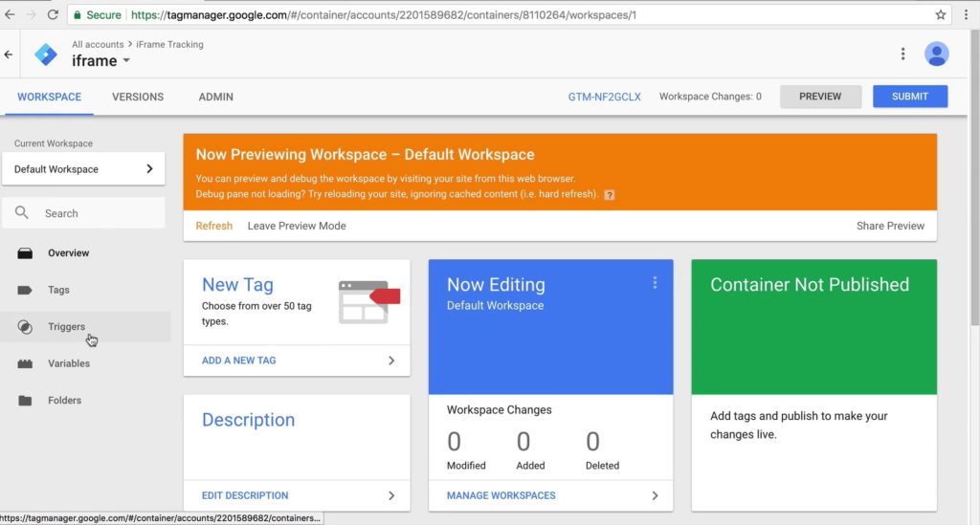The image size is (980, 525).
Task: Open Tags in the sidebar
Action: pyautogui.click(x=58, y=290)
